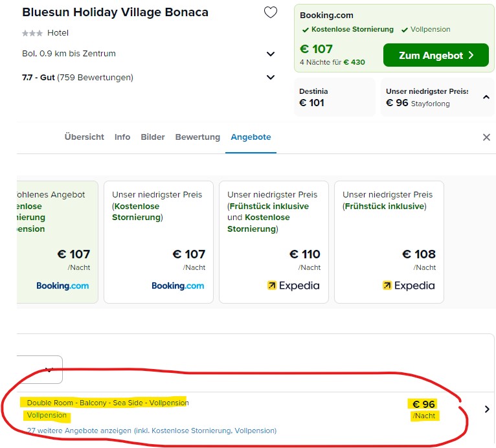Open the partially visible dropdown box
496x448 pixels.
pos(39,369)
